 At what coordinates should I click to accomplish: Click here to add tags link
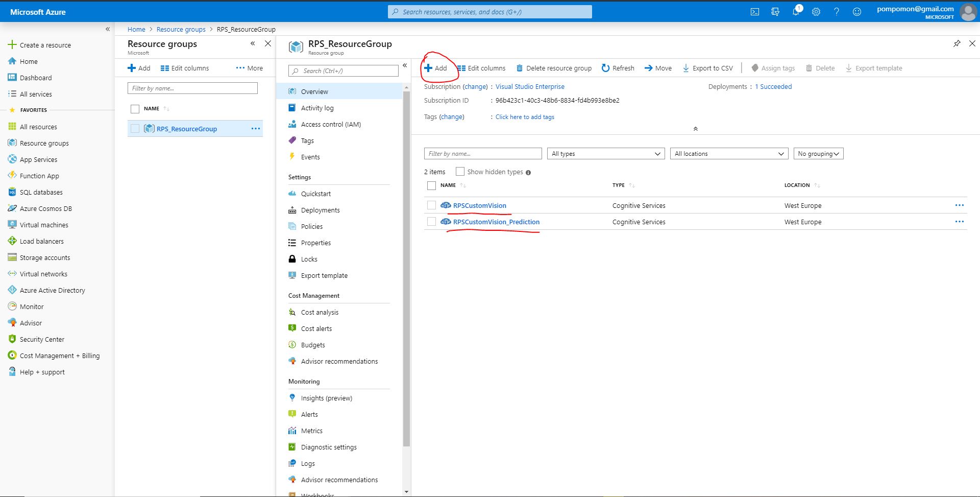point(525,117)
